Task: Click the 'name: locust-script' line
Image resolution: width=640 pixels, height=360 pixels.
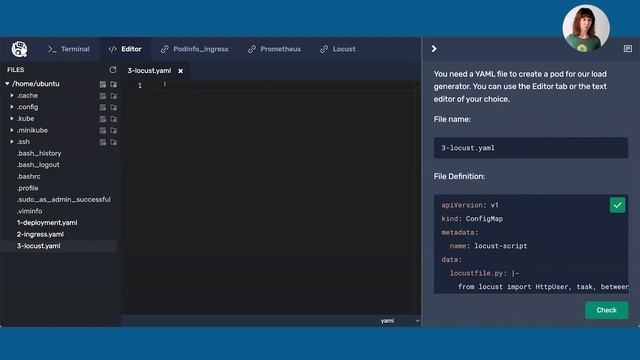Action: [x=488, y=246]
